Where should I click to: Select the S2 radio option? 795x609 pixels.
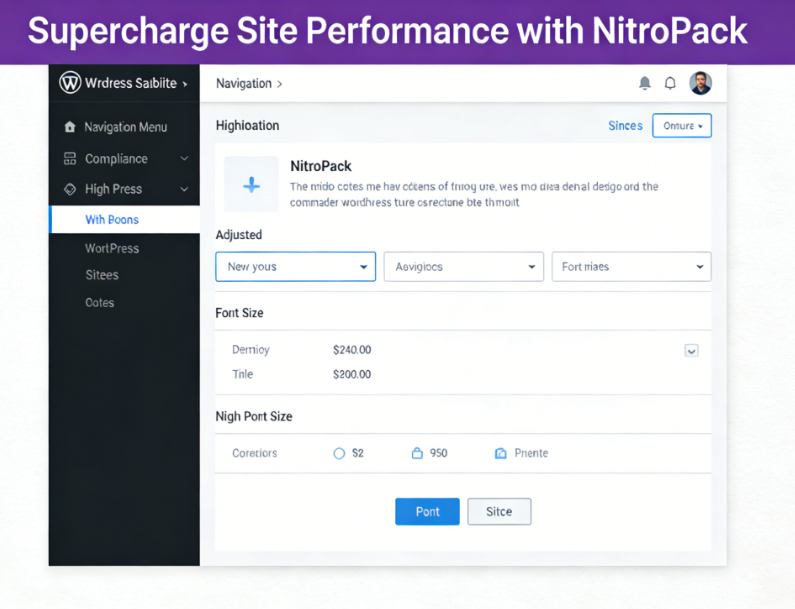click(x=339, y=453)
